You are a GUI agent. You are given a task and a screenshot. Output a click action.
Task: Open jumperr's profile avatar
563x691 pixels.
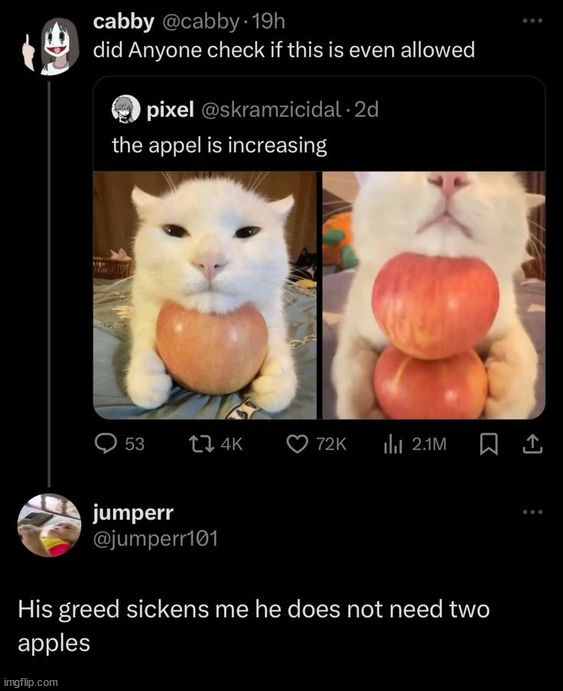(49, 525)
